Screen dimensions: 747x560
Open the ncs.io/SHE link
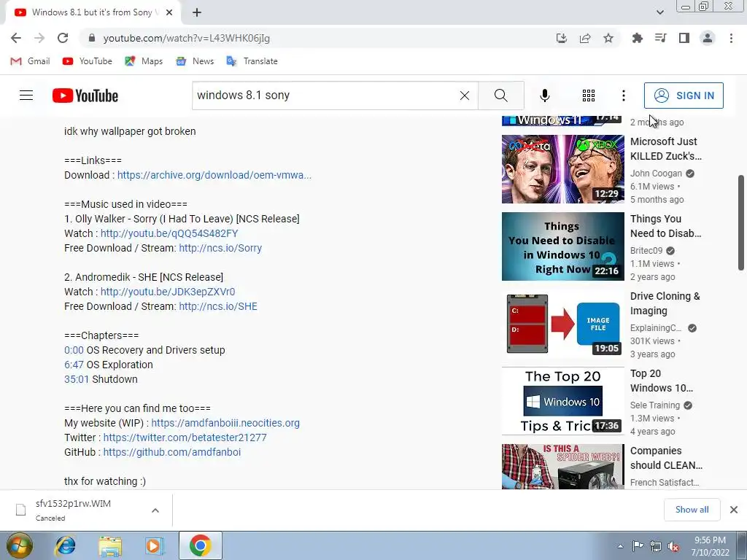point(217,306)
